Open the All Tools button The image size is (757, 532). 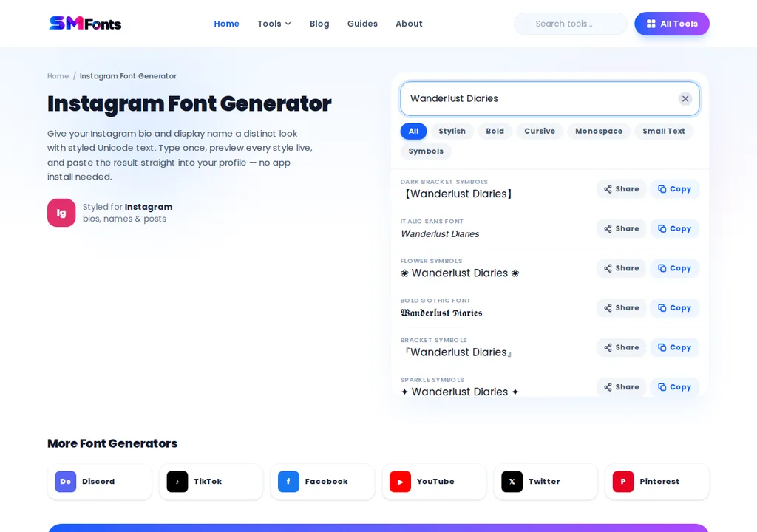[x=671, y=24]
